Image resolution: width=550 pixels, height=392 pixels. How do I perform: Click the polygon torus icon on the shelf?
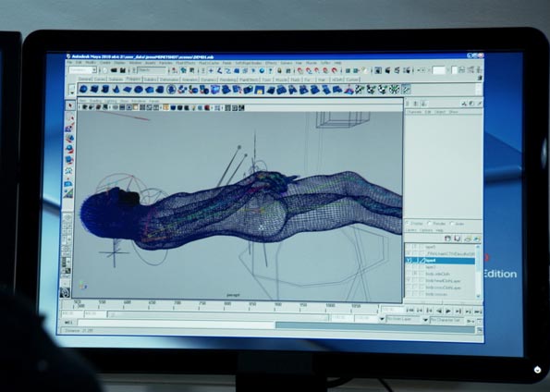(139, 90)
